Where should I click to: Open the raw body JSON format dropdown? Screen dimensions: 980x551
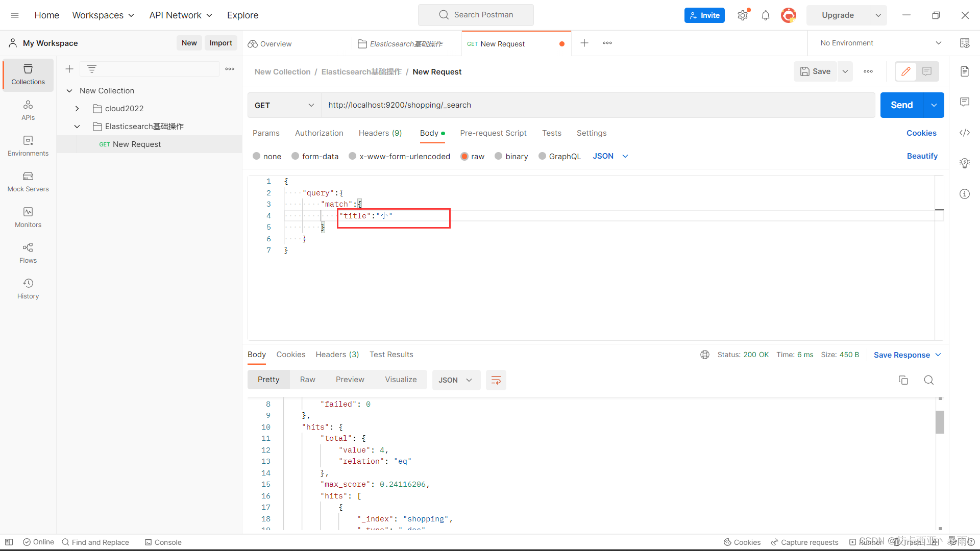(x=610, y=156)
